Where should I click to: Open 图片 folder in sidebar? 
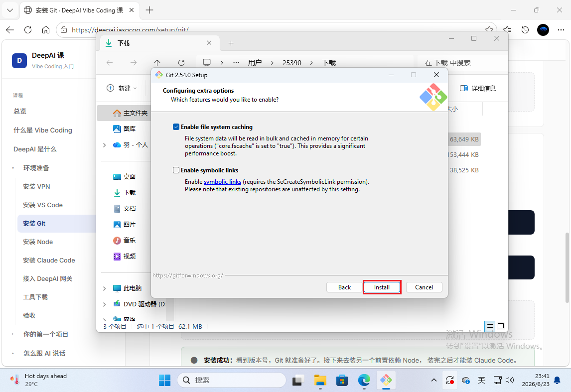coord(124,225)
